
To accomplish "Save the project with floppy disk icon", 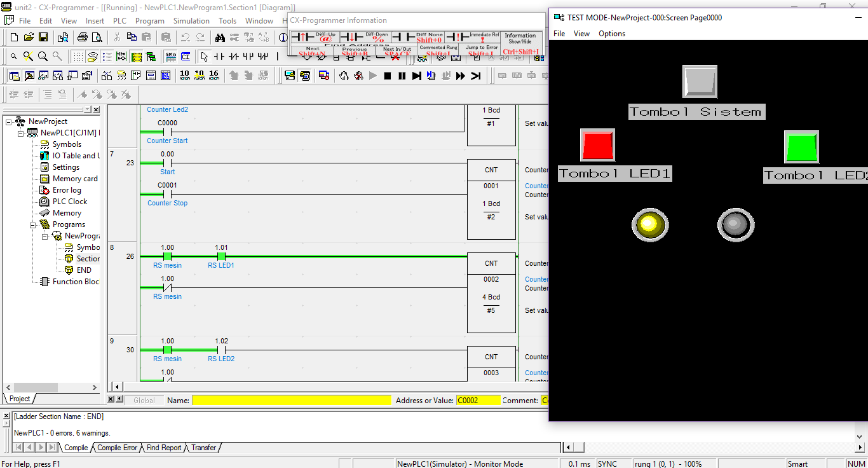I will (43, 38).
